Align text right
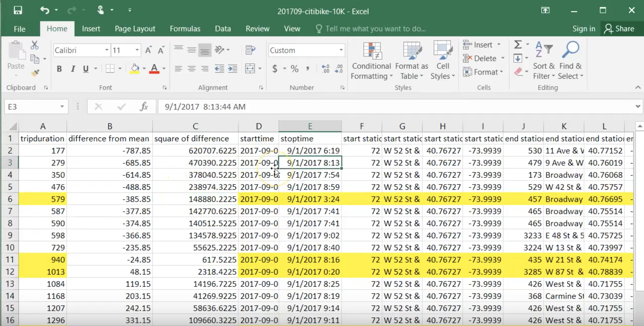Screen dimensions: 644x326 (205, 69)
